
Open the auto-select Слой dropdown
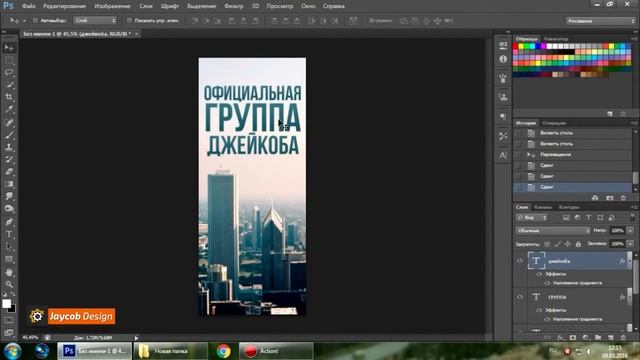tap(95, 20)
